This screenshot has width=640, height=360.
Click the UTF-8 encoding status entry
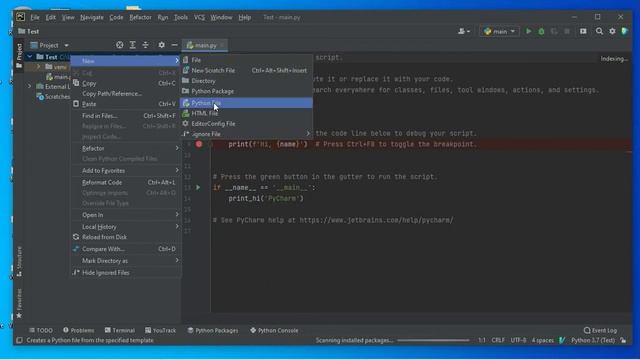518,340
